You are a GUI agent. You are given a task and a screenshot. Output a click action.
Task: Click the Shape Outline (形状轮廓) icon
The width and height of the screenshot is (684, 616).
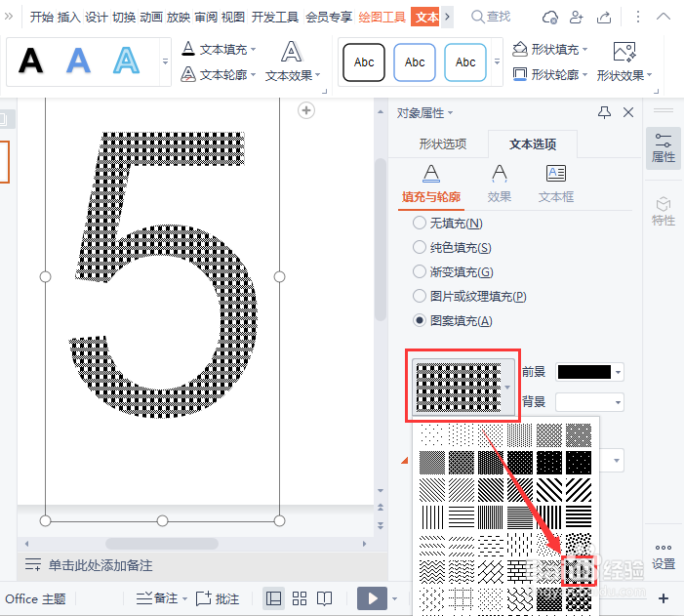(x=519, y=74)
